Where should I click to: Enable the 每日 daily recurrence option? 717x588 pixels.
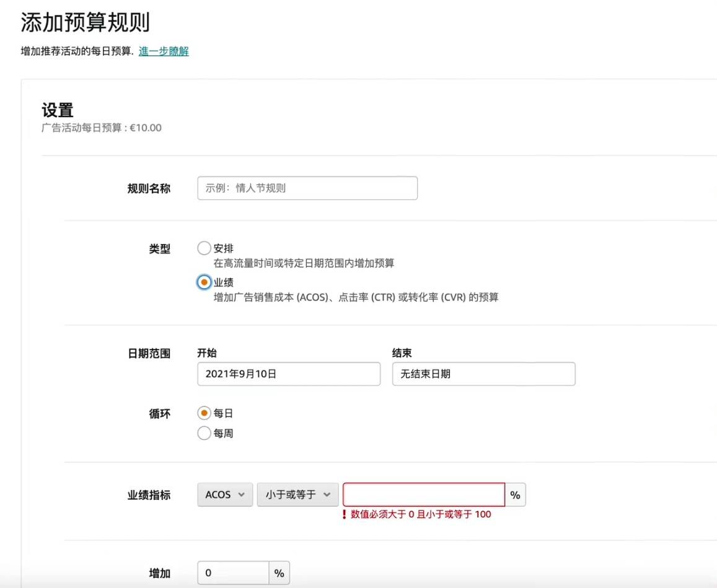click(204, 413)
